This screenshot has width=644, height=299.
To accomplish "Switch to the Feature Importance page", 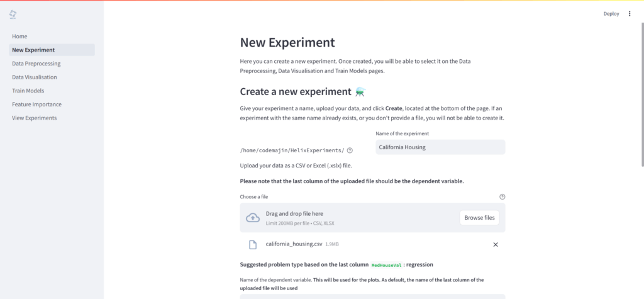I will (x=36, y=104).
